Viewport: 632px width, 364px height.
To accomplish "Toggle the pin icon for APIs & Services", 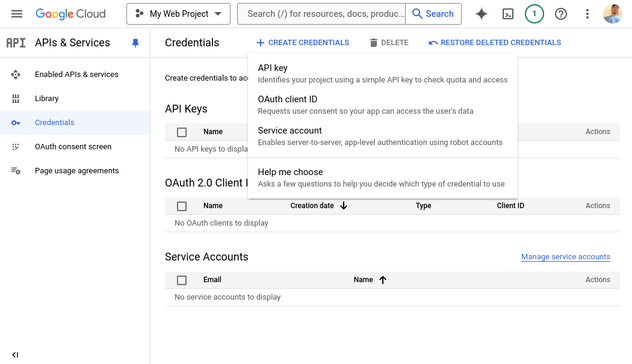I will pos(135,43).
